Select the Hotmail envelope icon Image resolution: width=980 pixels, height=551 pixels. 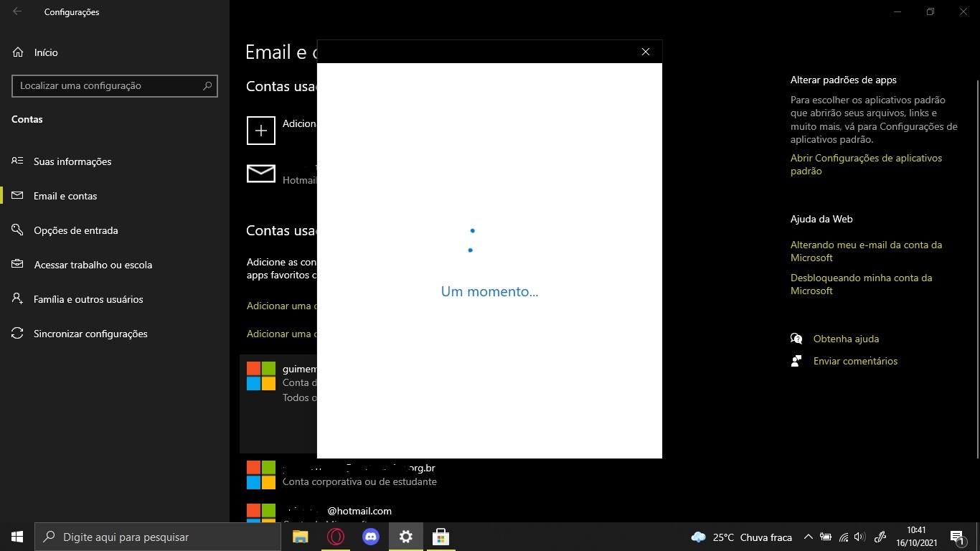[261, 174]
